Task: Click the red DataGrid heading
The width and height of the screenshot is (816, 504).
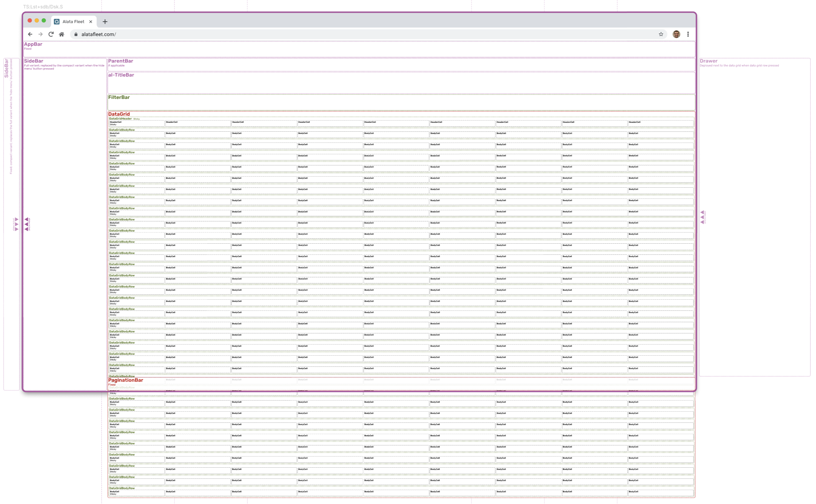Action: [x=119, y=114]
